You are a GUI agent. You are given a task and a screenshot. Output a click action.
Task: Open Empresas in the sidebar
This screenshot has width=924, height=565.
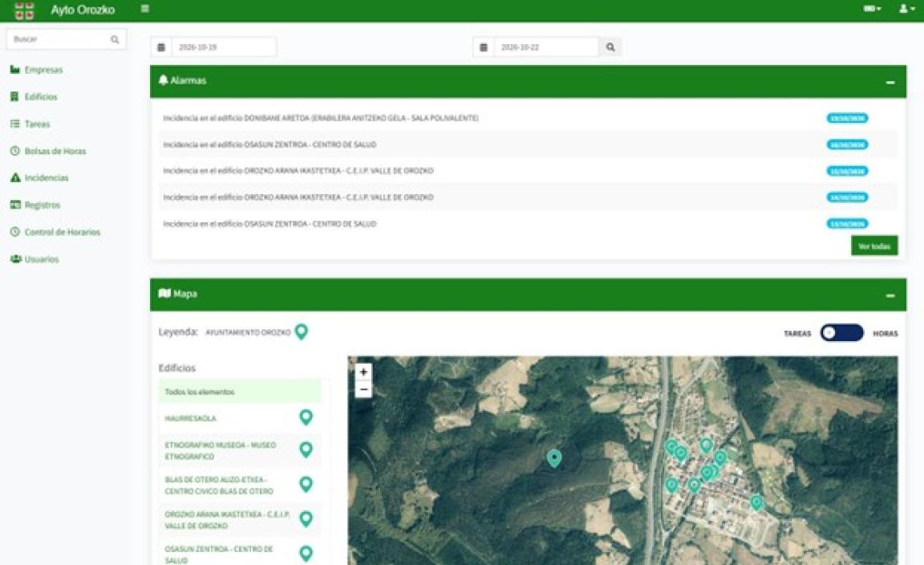point(37,70)
